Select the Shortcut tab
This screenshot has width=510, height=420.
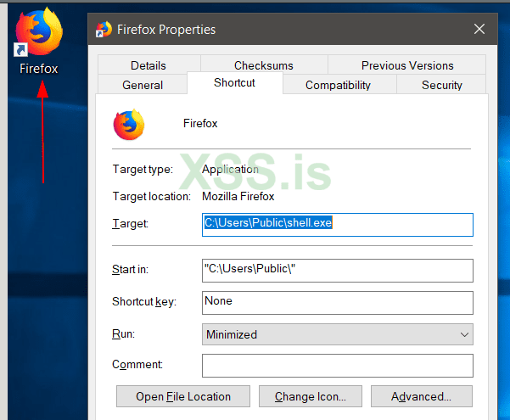point(234,83)
